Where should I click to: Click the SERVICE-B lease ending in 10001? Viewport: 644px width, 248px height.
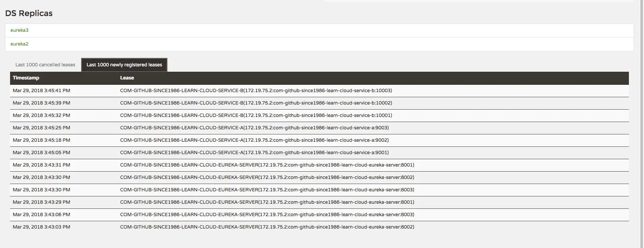(256, 115)
